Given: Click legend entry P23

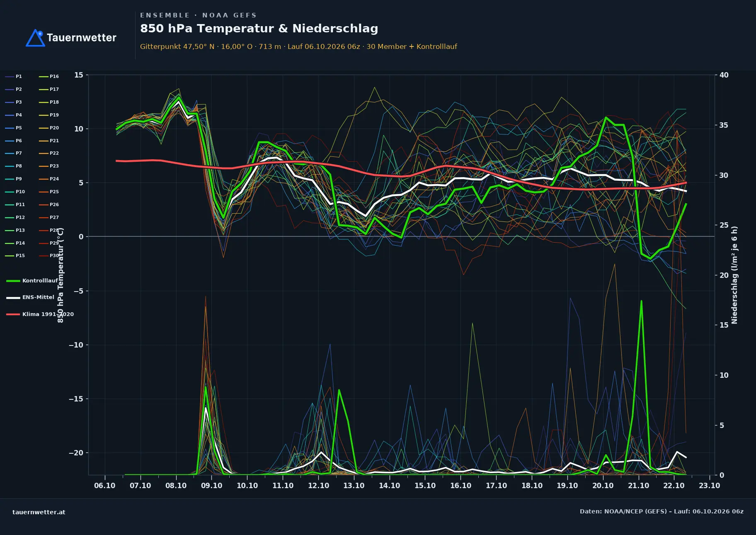Looking at the screenshot, I should tap(49, 166).
